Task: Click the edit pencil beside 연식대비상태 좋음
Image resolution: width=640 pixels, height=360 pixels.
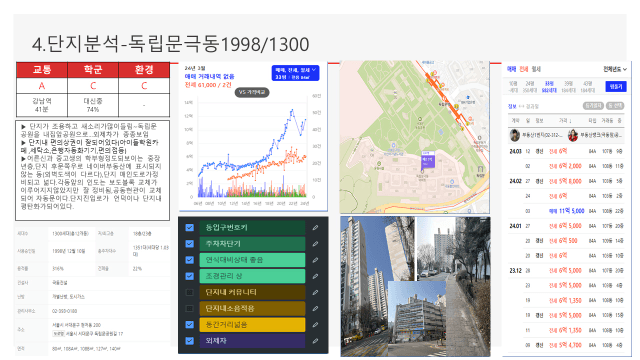Action: click(x=316, y=260)
